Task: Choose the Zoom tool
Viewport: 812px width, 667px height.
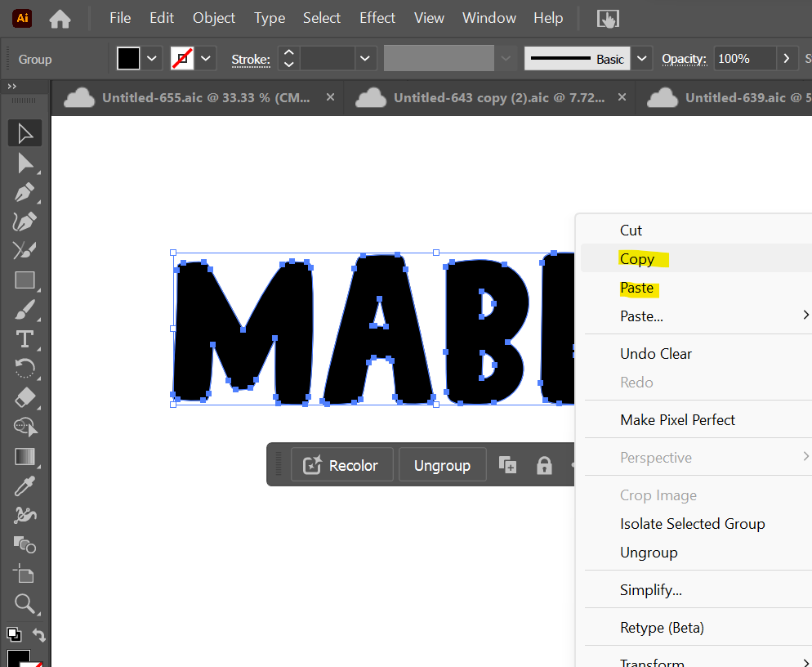Action: 25,604
